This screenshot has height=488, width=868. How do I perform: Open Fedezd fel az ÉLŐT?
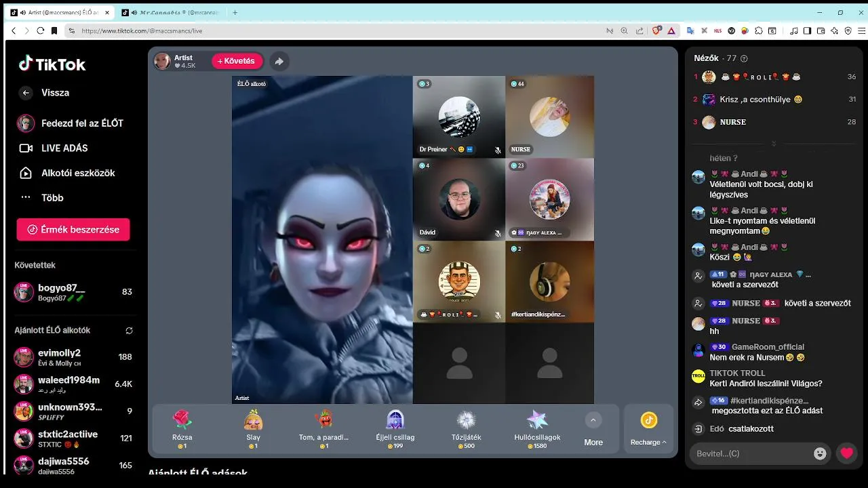tap(71, 123)
